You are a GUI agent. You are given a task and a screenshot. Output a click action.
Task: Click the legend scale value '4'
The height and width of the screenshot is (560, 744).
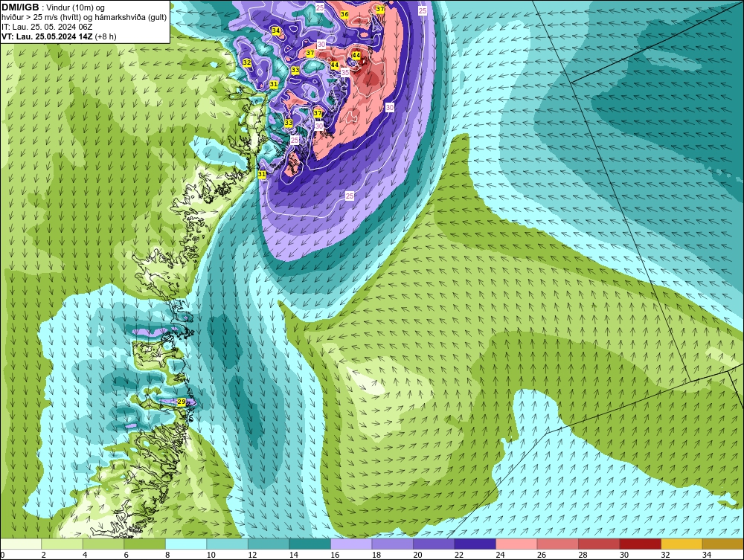coord(85,555)
